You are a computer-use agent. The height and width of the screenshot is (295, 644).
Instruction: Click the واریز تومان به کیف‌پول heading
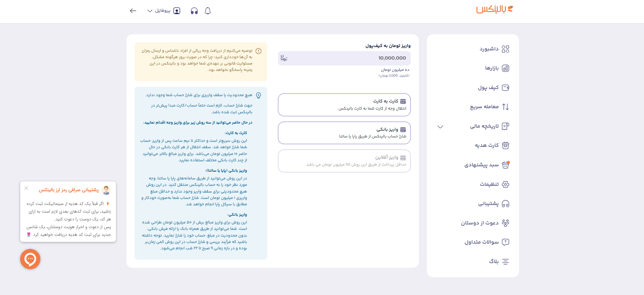(x=388, y=46)
